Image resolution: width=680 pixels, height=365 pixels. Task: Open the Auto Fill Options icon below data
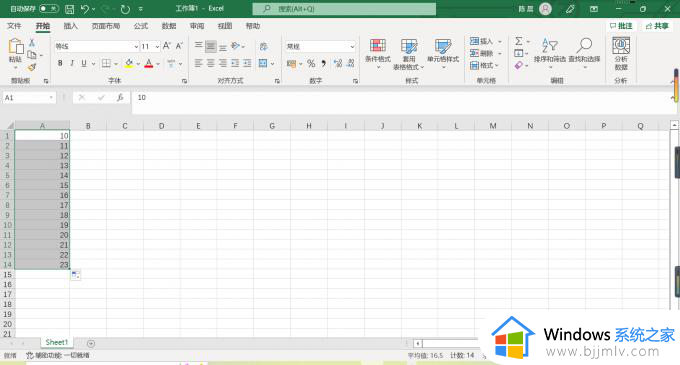[x=75, y=275]
